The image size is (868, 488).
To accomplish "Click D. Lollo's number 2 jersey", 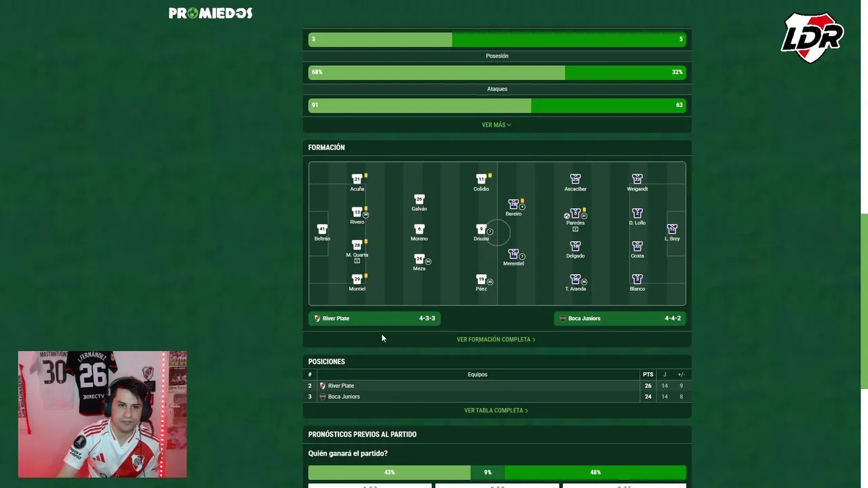I will coord(637,213).
